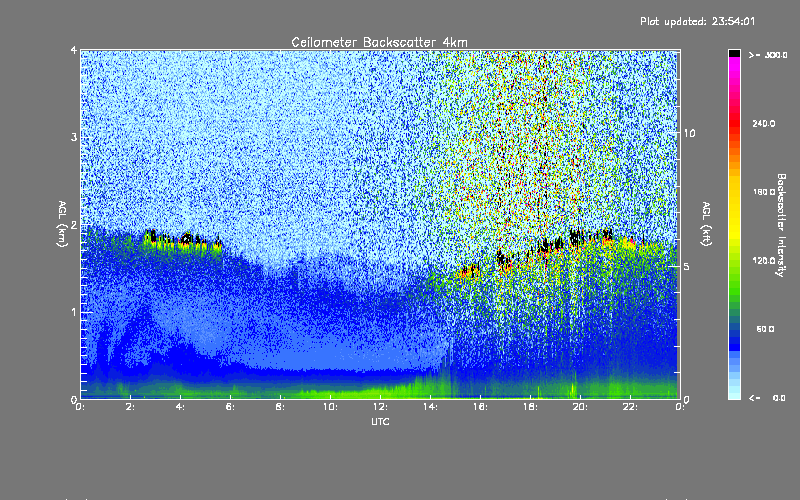Click the yellow band of the colorbar

[x=734, y=209]
